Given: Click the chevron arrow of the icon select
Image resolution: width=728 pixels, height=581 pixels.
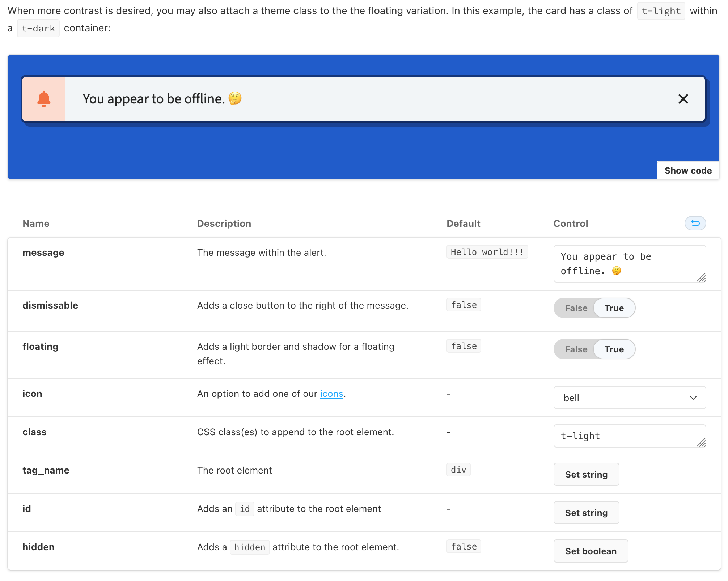Looking at the screenshot, I should coord(693,398).
